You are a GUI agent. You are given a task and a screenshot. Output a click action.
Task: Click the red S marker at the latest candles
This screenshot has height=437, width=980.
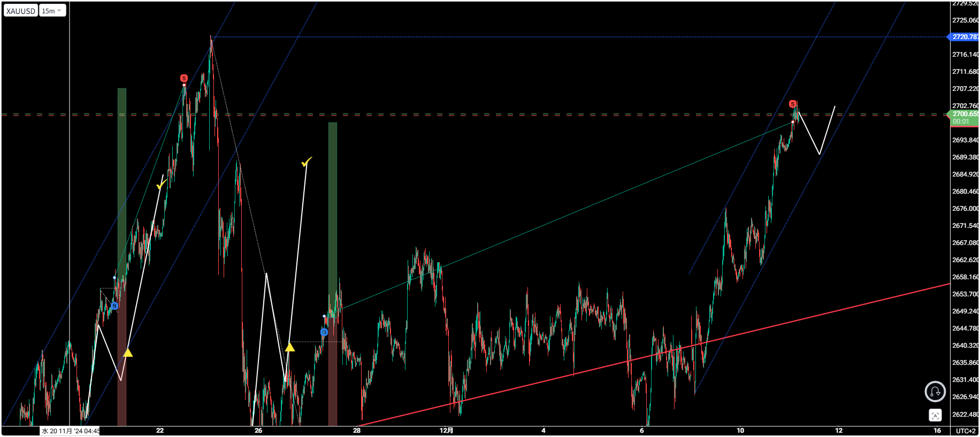click(x=793, y=104)
